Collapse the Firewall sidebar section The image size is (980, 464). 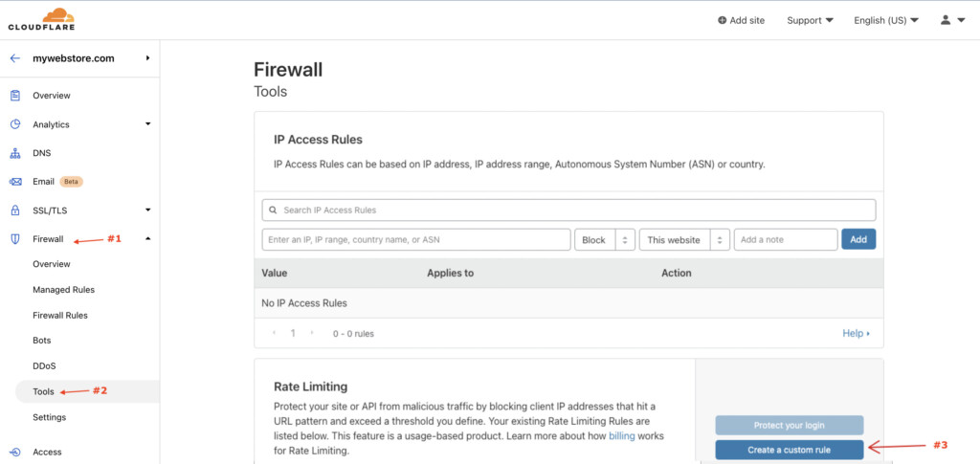(x=147, y=239)
